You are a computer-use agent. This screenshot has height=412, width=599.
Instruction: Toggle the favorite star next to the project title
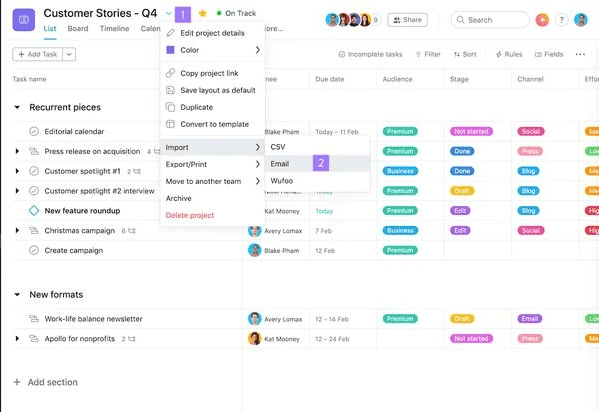coord(202,14)
